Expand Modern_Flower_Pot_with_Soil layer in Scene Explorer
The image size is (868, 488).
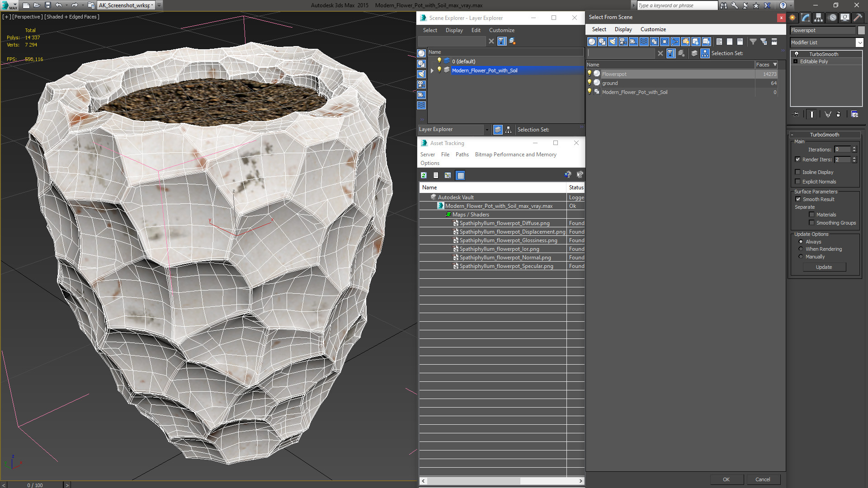click(x=432, y=70)
